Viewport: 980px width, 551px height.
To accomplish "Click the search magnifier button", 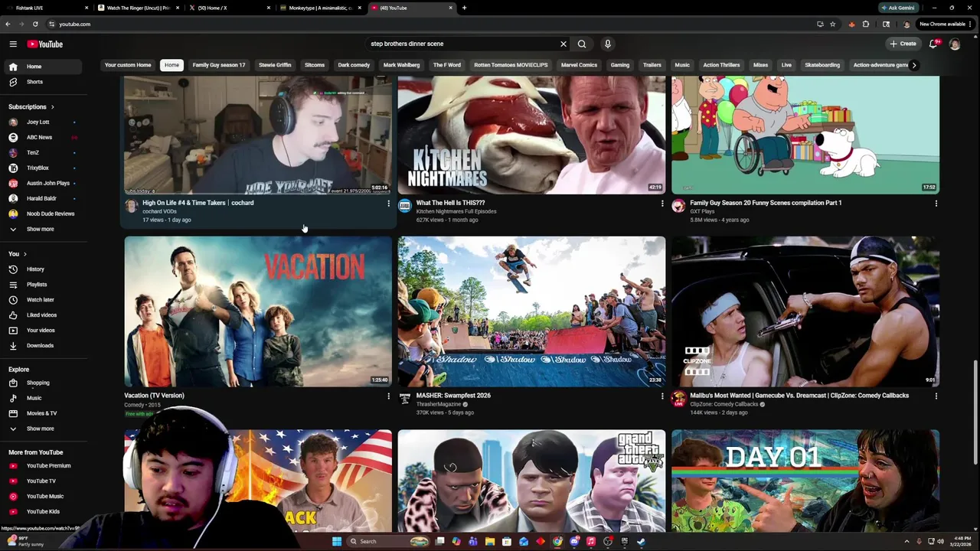I will coord(582,44).
